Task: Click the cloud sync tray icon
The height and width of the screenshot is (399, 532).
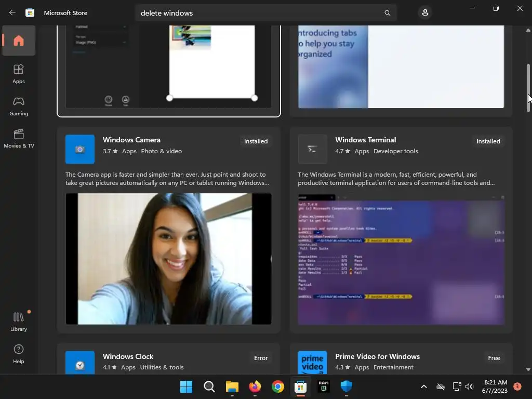Action: point(441,387)
